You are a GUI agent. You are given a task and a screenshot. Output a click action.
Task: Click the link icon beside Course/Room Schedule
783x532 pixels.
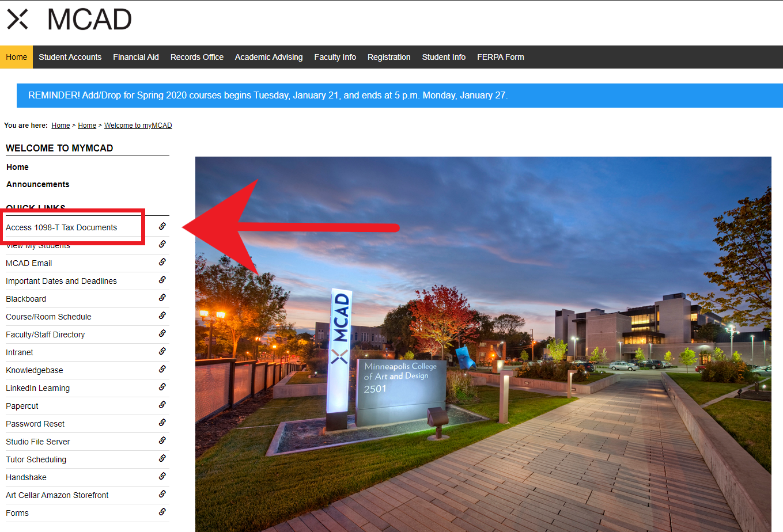click(x=162, y=316)
